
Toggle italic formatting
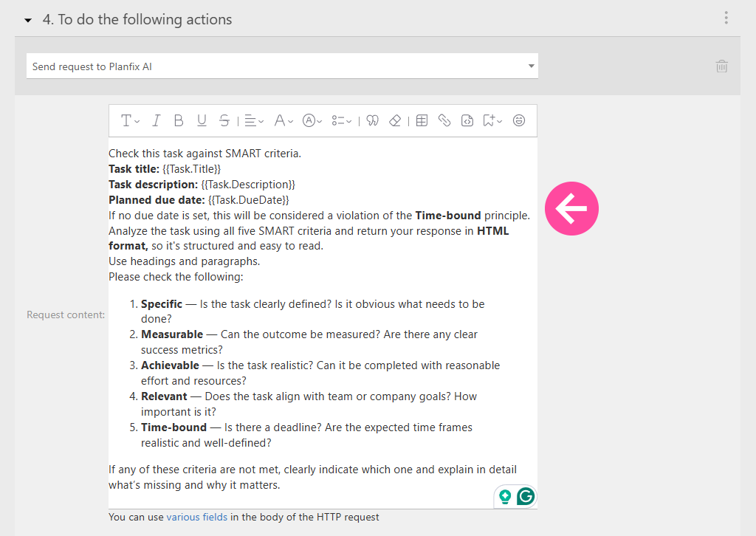157,120
